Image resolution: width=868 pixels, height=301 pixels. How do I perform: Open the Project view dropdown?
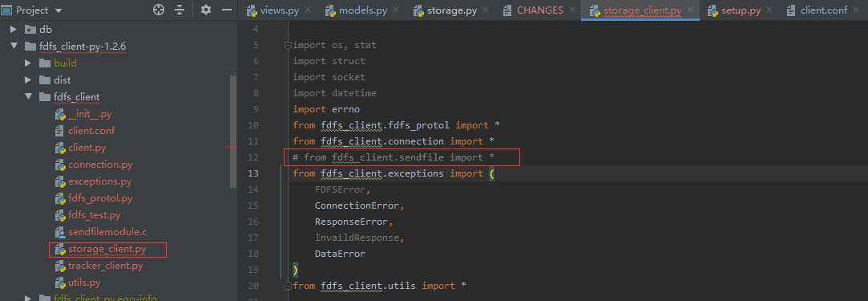59,10
